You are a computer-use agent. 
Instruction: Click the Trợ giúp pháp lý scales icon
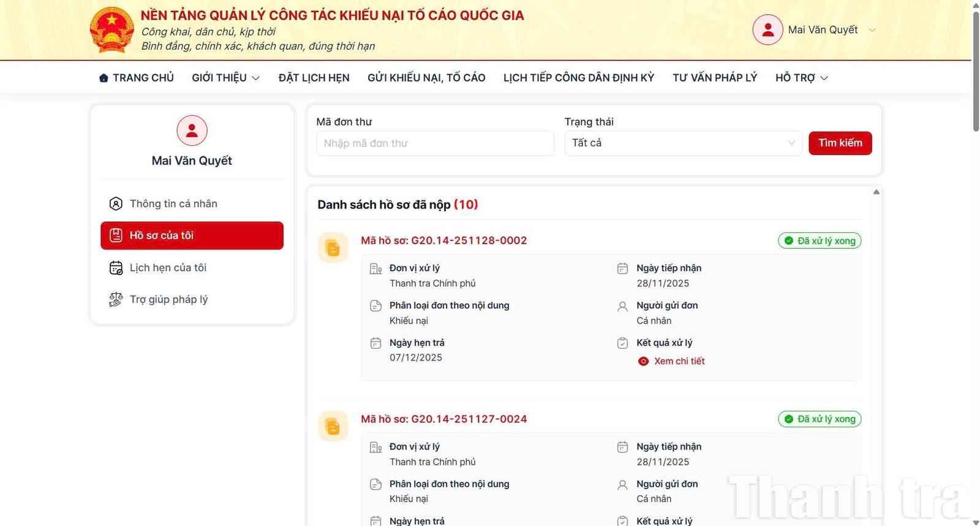pyautogui.click(x=116, y=300)
